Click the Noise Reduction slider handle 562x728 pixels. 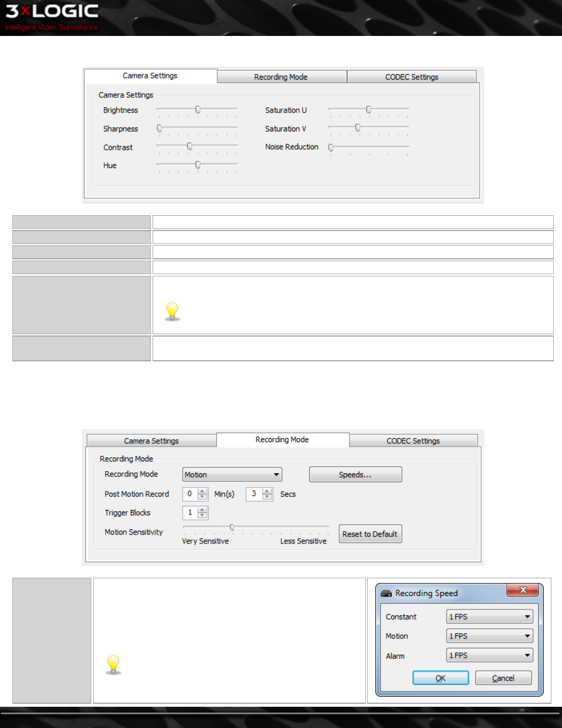[330, 147]
